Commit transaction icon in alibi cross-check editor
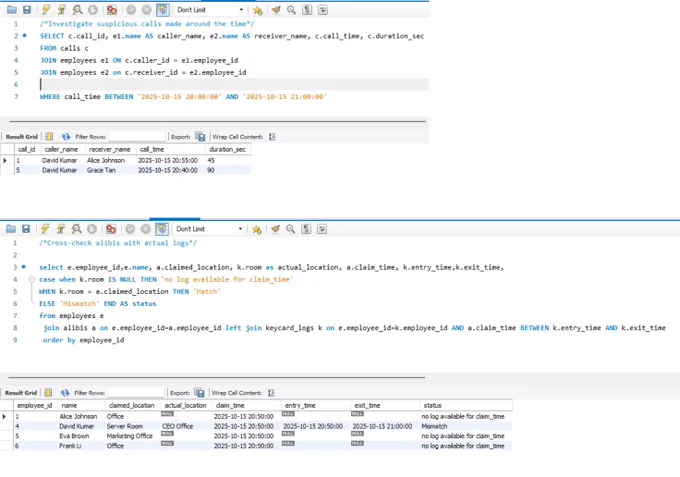Screen dimensions: 680x477 [130, 229]
